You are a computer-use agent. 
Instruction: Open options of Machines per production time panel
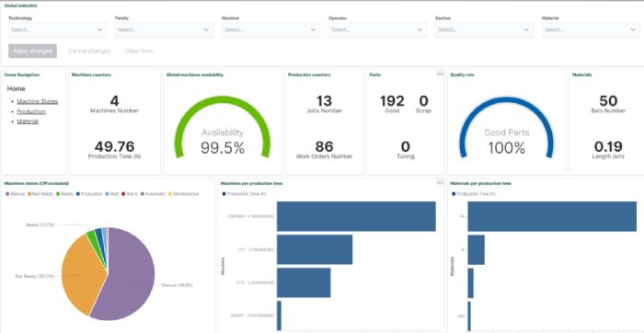point(440,183)
